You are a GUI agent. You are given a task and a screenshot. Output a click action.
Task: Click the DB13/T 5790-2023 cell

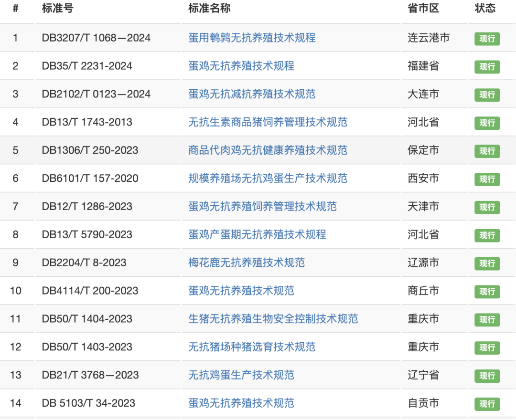(87, 234)
